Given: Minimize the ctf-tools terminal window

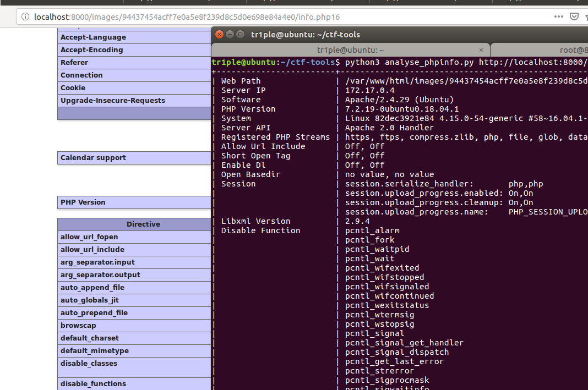Looking at the screenshot, I should click(230, 35).
